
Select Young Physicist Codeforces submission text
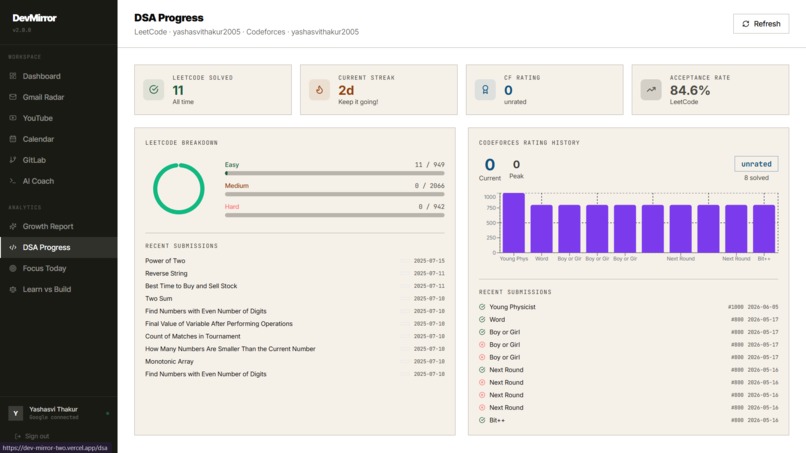pyautogui.click(x=512, y=307)
